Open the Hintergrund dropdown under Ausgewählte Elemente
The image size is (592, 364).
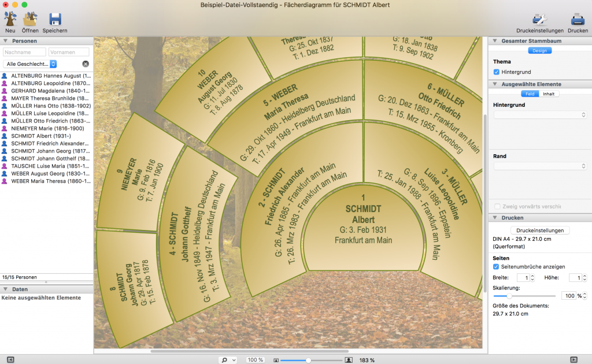[x=540, y=115]
